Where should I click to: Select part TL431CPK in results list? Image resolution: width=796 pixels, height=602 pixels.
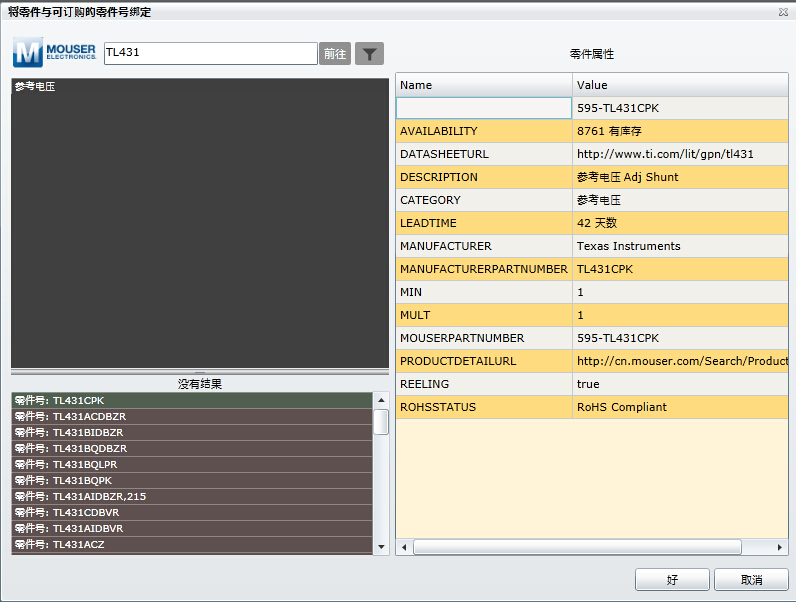192,400
